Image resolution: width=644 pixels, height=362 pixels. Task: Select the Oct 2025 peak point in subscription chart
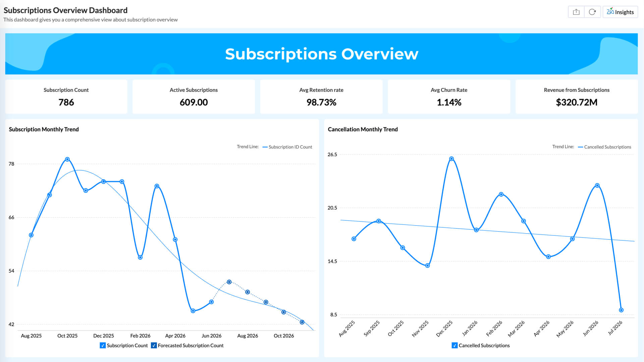67,159
